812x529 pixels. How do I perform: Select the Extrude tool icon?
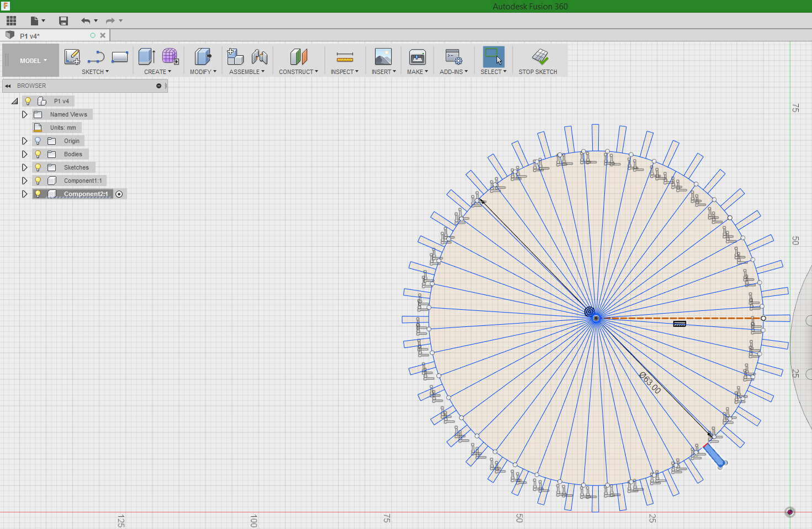click(146, 56)
